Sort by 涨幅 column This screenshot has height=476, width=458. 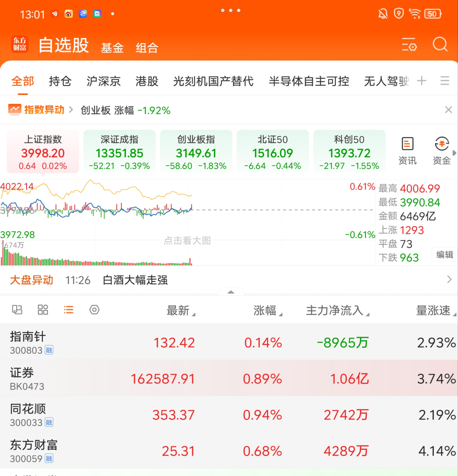[267, 311]
